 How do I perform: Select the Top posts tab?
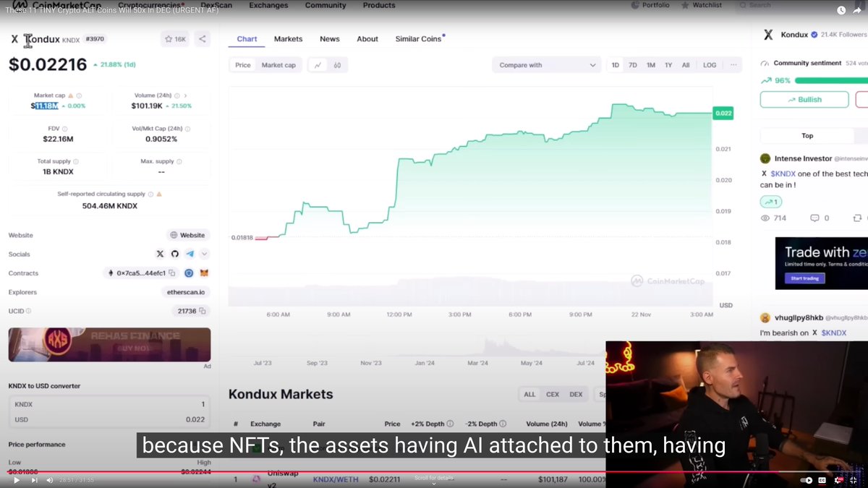(x=807, y=135)
